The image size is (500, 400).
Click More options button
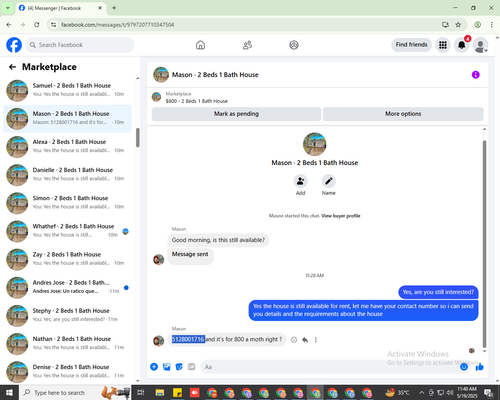[x=403, y=114]
